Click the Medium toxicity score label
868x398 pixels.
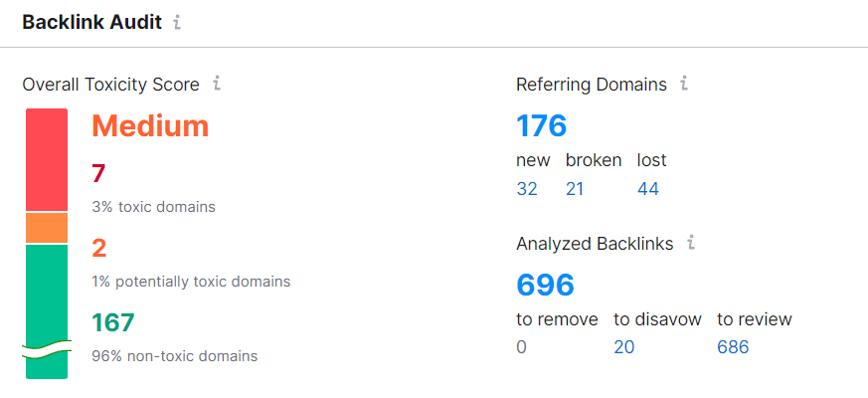click(x=150, y=126)
